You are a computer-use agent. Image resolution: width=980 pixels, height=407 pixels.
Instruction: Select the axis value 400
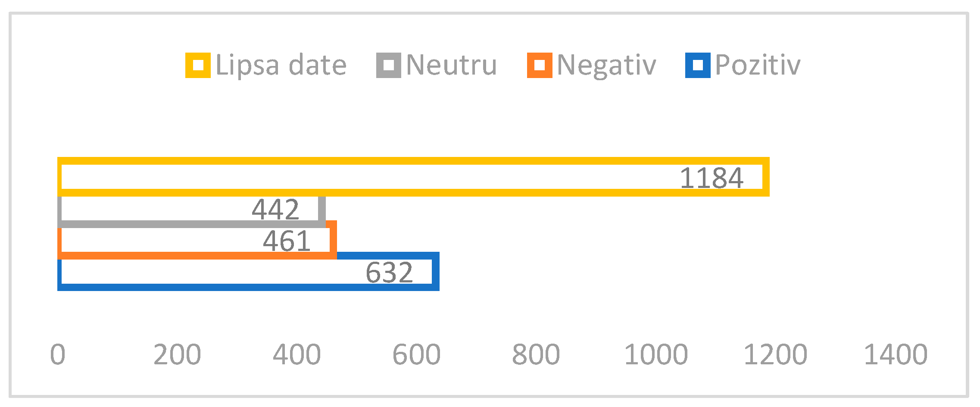pyautogui.click(x=297, y=355)
